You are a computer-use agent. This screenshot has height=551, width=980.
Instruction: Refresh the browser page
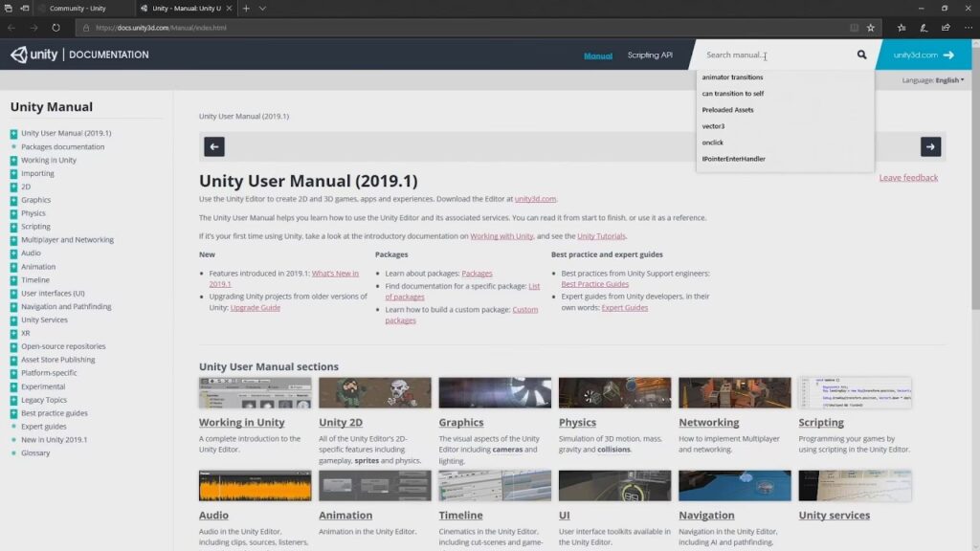tap(56, 28)
